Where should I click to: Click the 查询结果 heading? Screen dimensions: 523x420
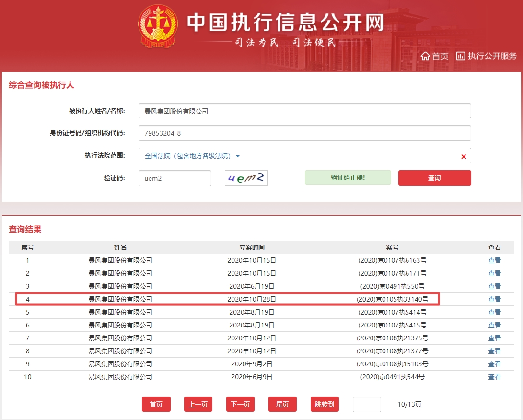25,229
